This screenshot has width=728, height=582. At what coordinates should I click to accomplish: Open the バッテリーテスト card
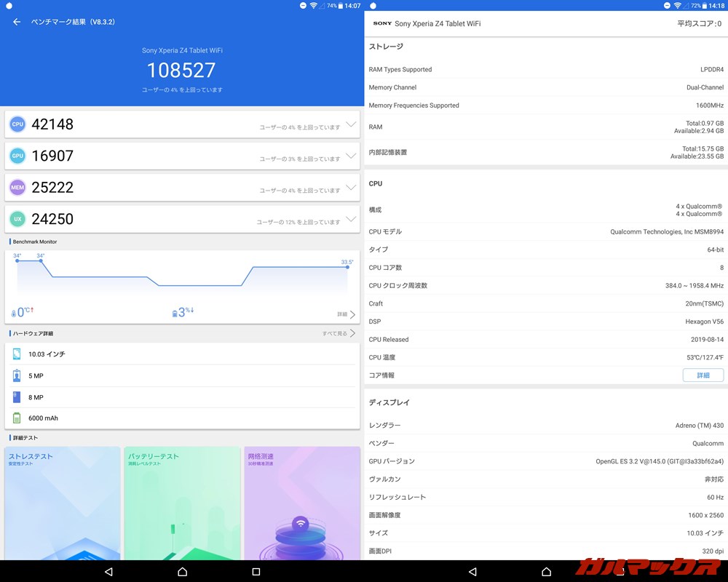point(182,502)
